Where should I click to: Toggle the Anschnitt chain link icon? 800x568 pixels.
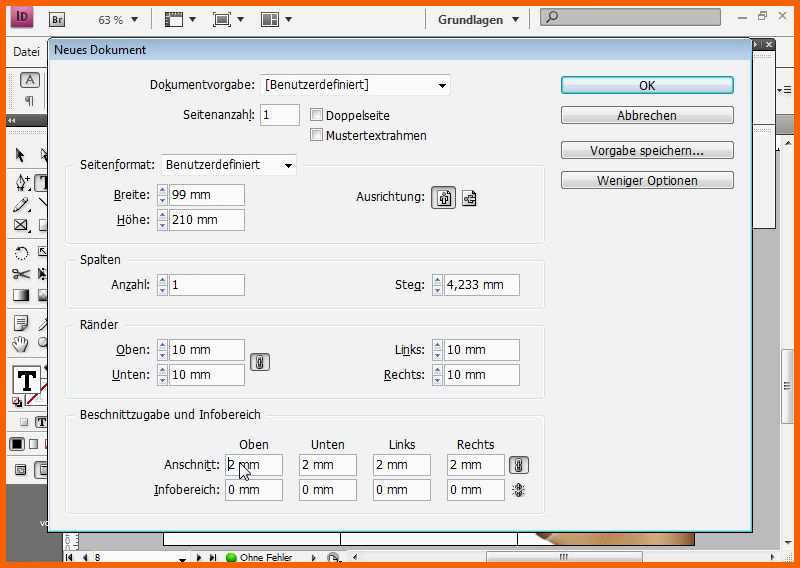518,465
